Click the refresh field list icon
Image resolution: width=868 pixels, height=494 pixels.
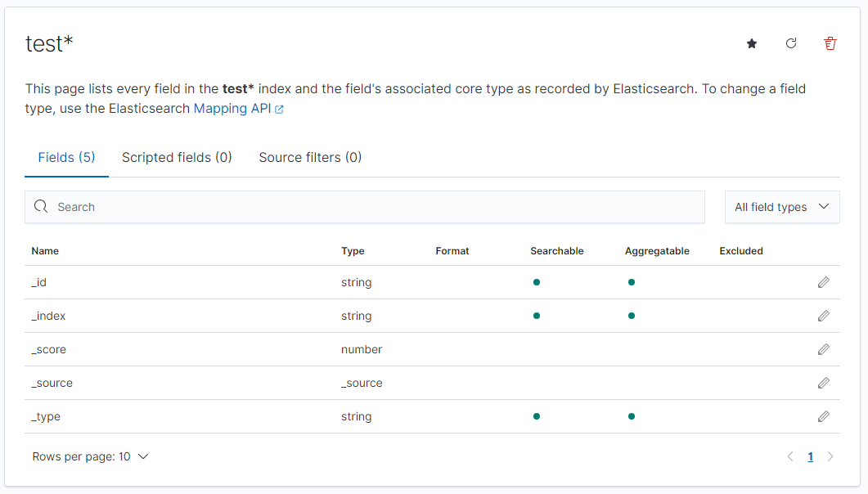pyautogui.click(x=791, y=44)
